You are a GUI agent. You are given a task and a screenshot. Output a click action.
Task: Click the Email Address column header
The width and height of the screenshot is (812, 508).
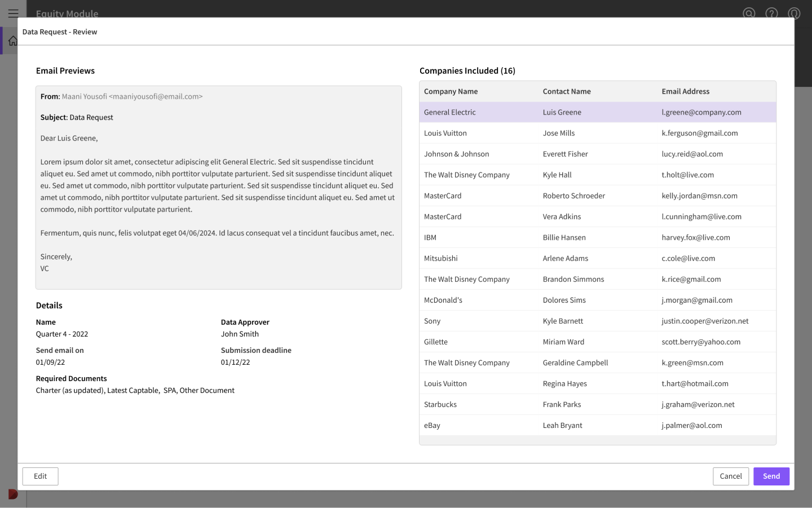point(686,91)
